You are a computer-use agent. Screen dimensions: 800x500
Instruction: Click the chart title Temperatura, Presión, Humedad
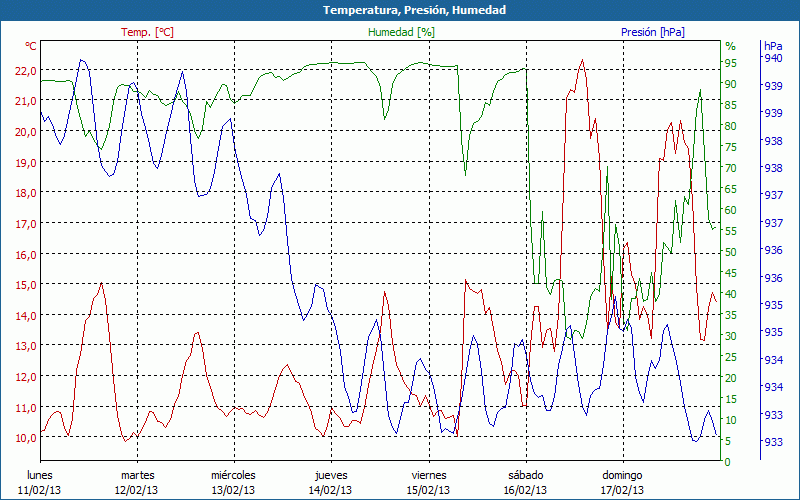pyautogui.click(x=400, y=10)
